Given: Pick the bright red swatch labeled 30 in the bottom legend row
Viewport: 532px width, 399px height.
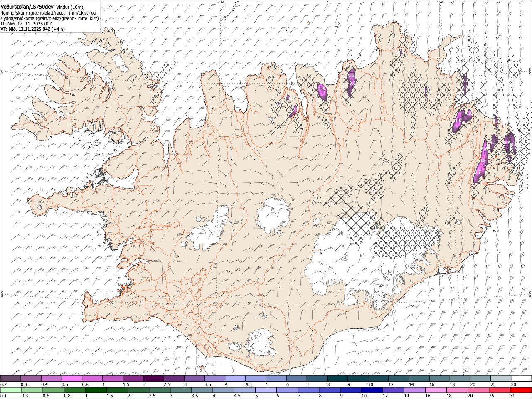Looking at the screenshot, I should [521, 390].
